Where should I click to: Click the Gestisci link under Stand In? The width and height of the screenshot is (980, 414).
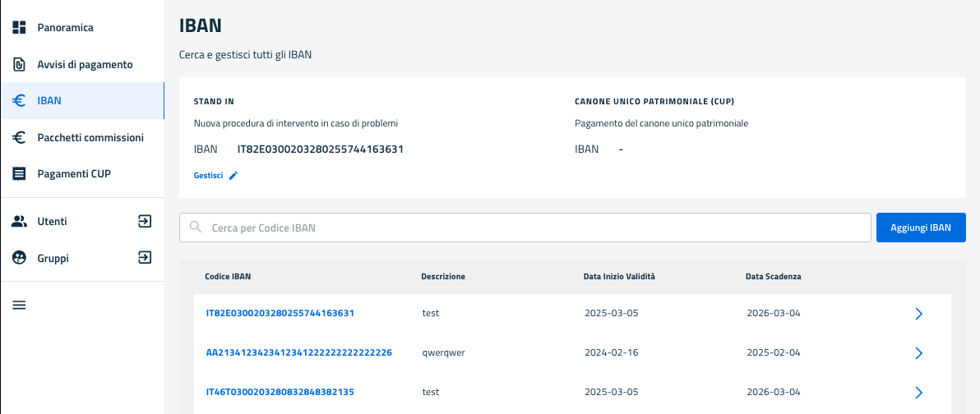tap(208, 176)
